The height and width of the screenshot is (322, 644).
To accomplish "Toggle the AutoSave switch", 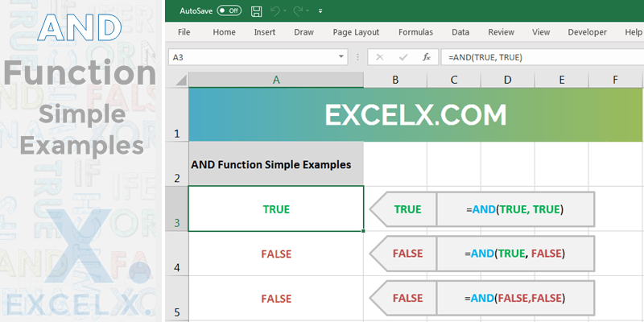I will coord(229,10).
